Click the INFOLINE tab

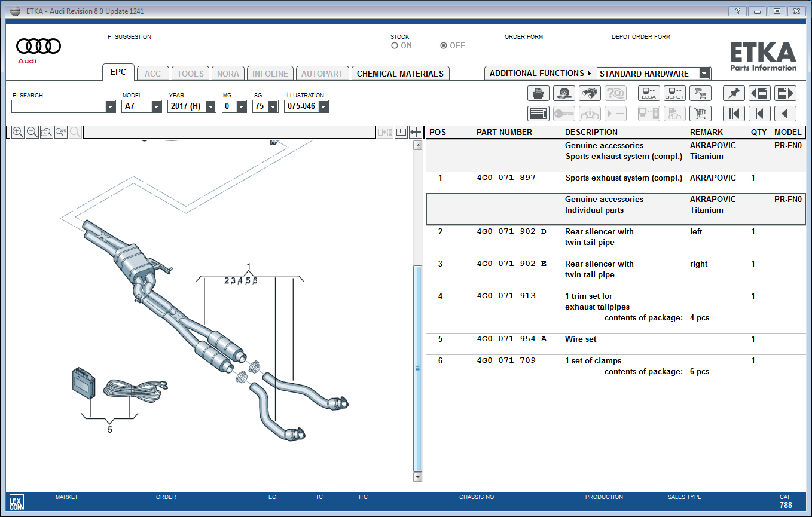click(270, 74)
